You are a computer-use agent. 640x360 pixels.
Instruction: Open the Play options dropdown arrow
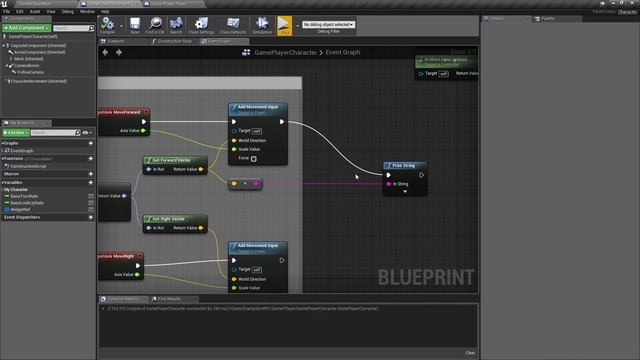(x=298, y=26)
